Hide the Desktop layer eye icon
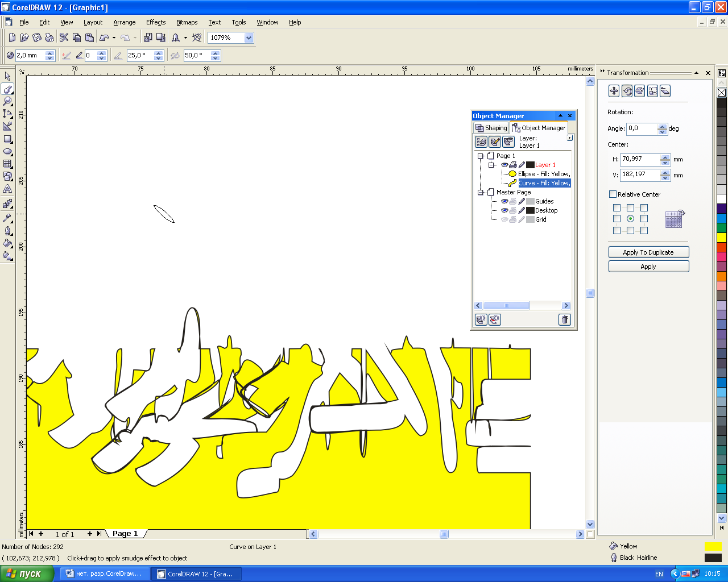The height and width of the screenshot is (582, 728). click(504, 210)
